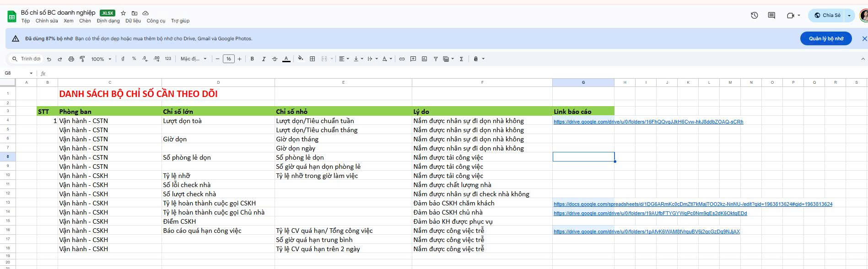Viewport: 868px width, 269px height.
Task: Open the Định dạng menu
Action: pos(108,21)
